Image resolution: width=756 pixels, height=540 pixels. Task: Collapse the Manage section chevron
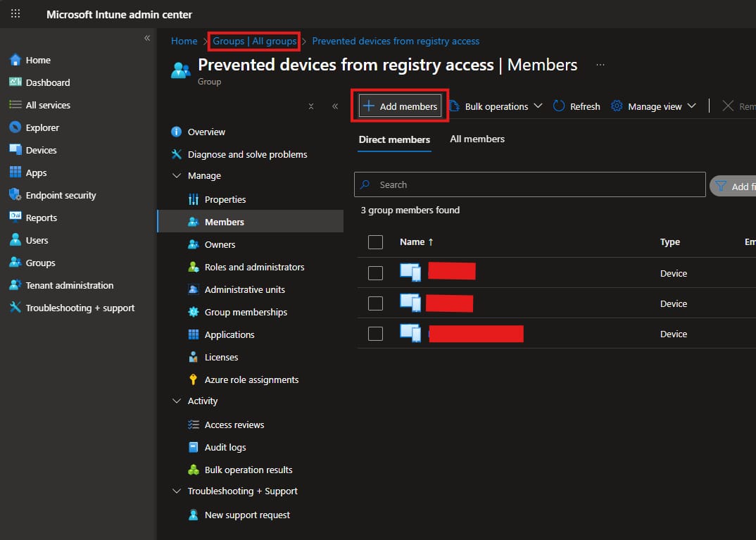click(x=177, y=175)
